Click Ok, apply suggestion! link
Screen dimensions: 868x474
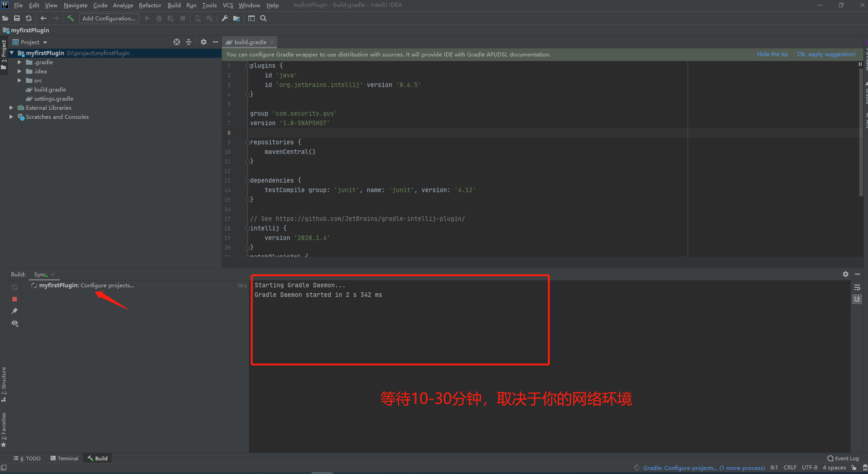tap(826, 54)
